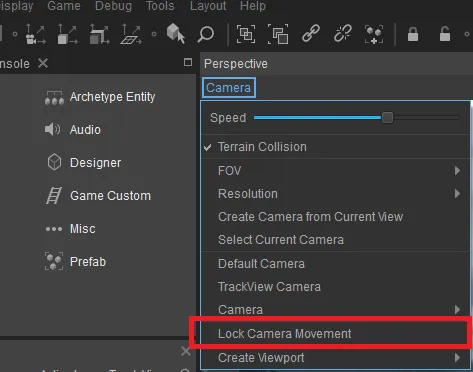Open the Debug menu
Screen dimensions: 473x372
[113, 6]
